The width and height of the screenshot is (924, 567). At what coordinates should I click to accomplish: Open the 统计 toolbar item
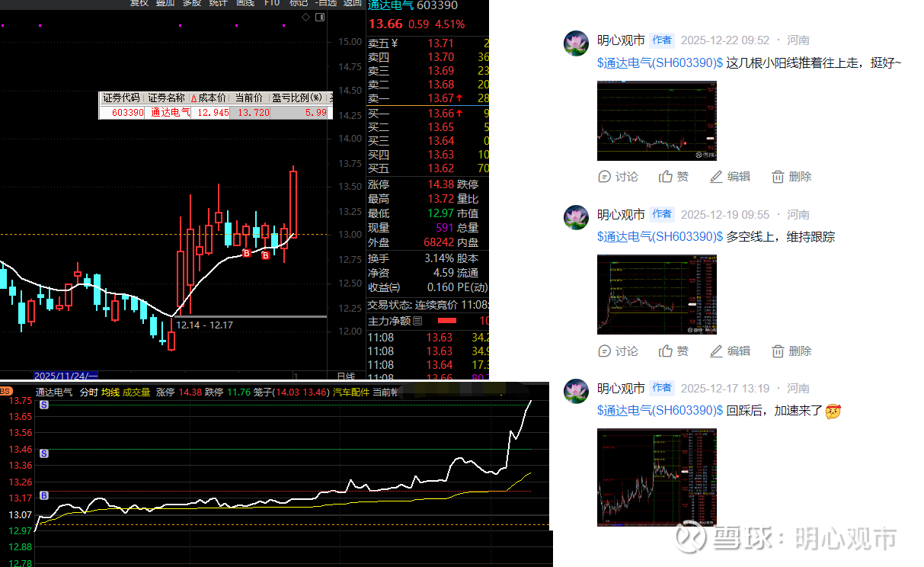pos(218,3)
